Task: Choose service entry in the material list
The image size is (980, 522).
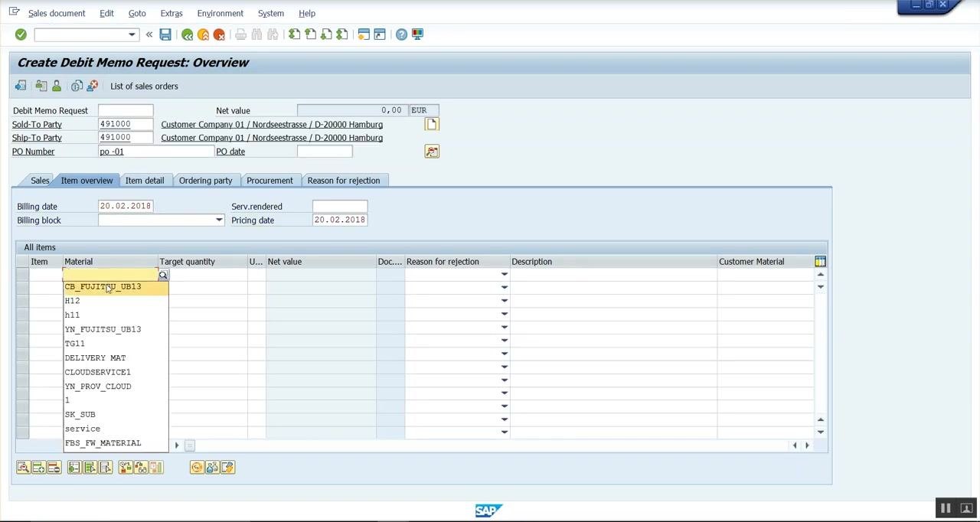Action: coord(115,429)
